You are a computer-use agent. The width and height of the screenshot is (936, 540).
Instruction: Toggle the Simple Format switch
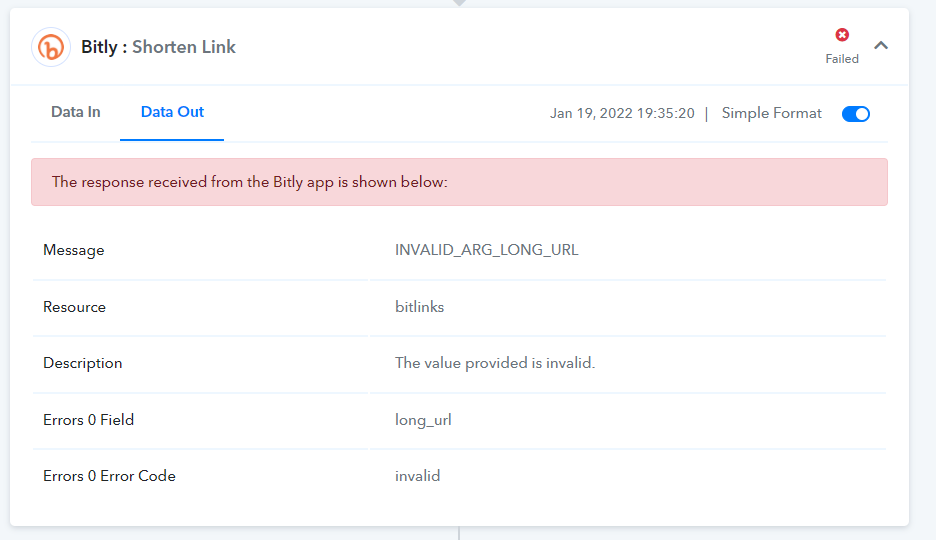[x=855, y=114]
